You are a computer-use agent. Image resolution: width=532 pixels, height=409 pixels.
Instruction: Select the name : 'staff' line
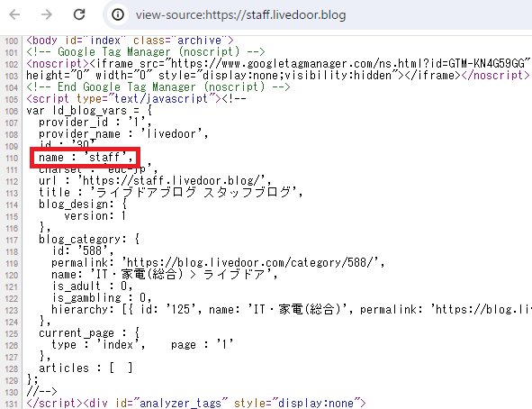(86, 157)
